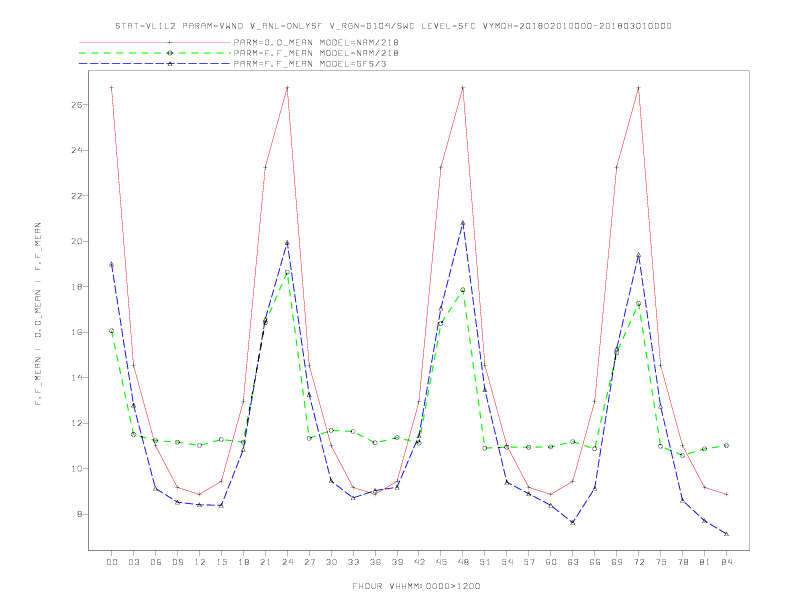The height and width of the screenshot is (612, 792).
Task: Click y-axis tick label 12
Action: [x=77, y=423]
